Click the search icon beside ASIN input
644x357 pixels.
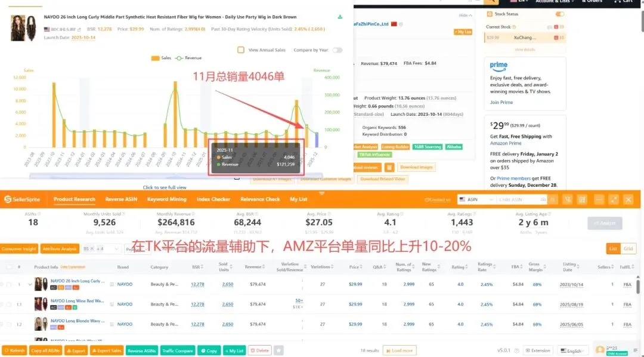click(x=552, y=199)
